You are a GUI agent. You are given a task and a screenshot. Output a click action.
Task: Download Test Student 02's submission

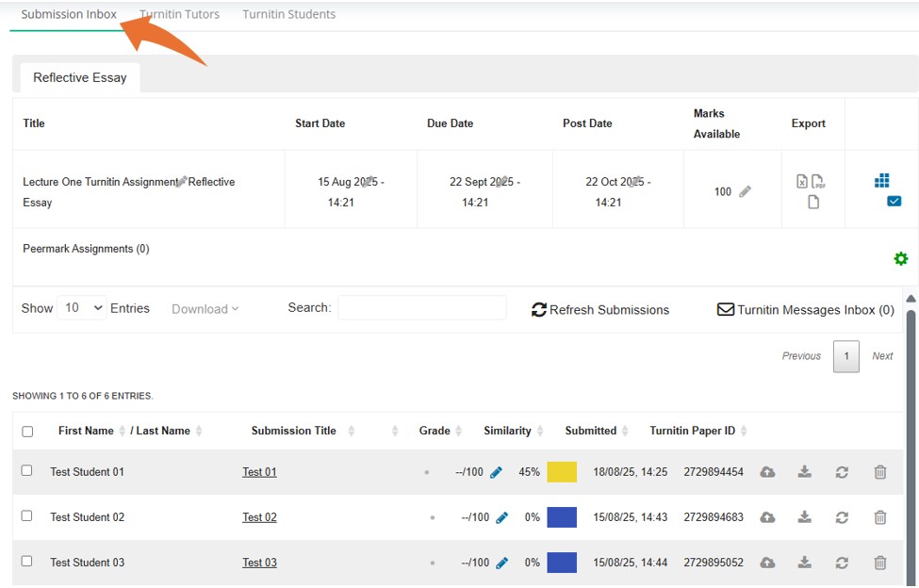804,517
